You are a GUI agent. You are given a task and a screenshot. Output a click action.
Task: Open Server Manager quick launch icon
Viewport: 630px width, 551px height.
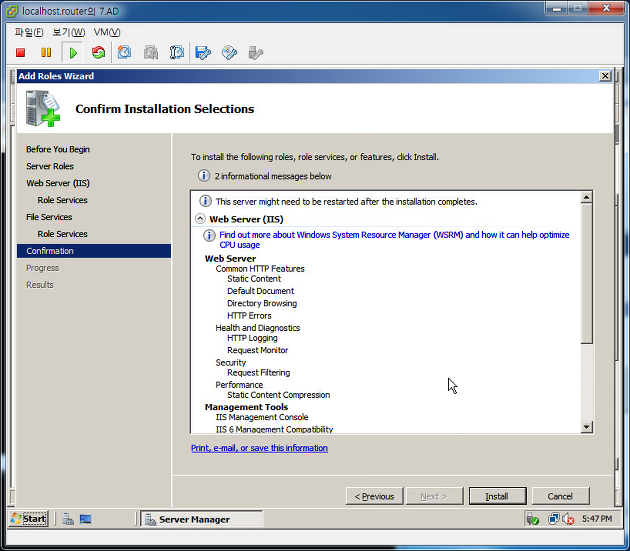coord(68,519)
